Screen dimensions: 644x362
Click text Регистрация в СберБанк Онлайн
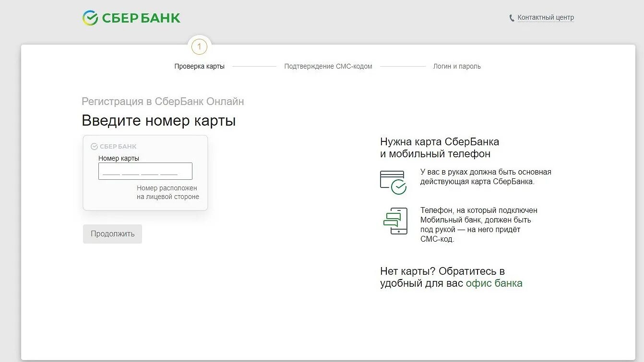163,102
